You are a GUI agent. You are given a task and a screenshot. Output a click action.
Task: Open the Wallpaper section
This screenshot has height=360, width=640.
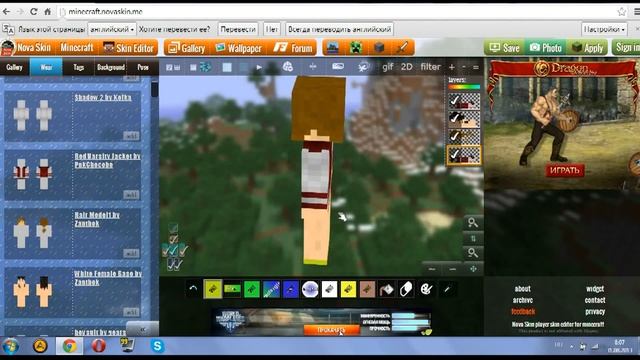239,48
